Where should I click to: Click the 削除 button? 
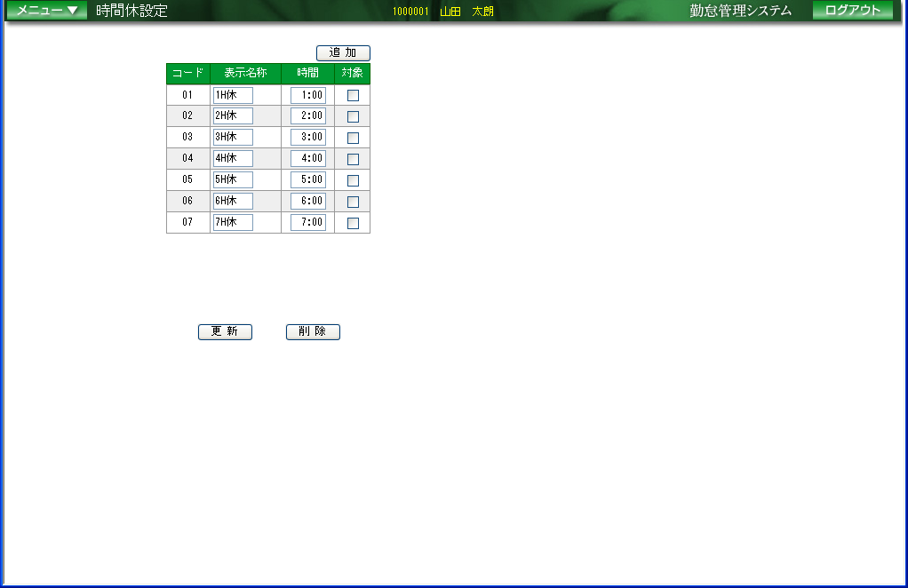coord(313,331)
